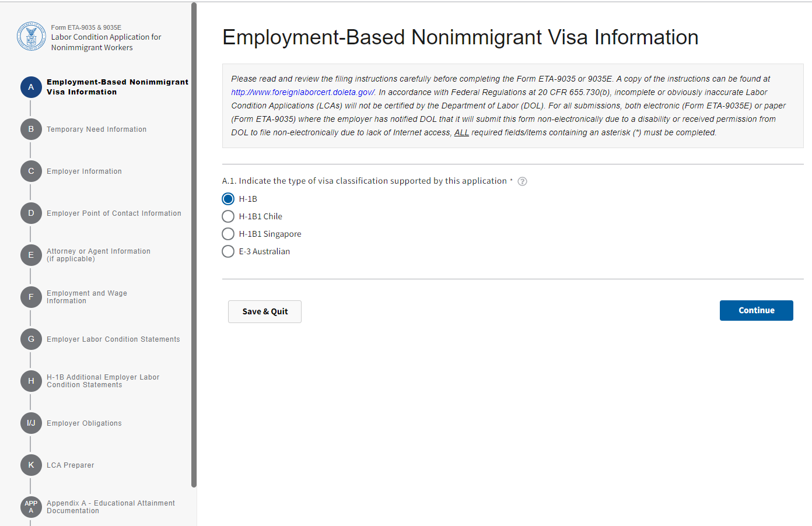Go to Temporary Need Information section
Screen dimensions: 812x526
[x=96, y=129]
